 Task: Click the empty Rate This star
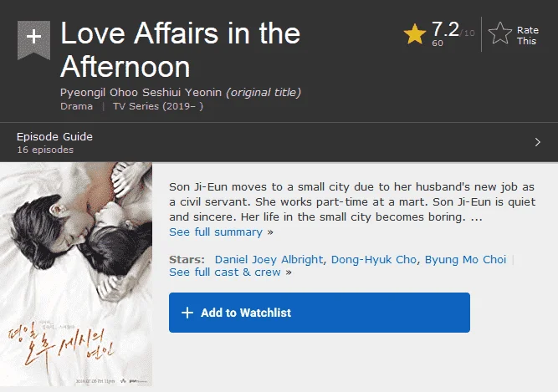pos(500,33)
